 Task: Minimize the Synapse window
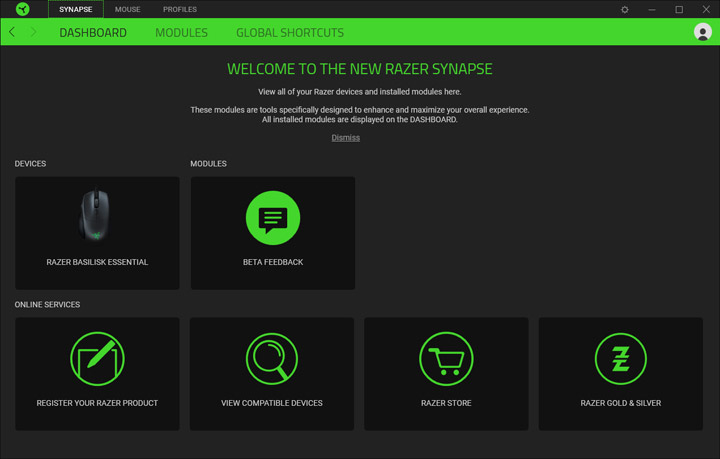click(x=652, y=9)
